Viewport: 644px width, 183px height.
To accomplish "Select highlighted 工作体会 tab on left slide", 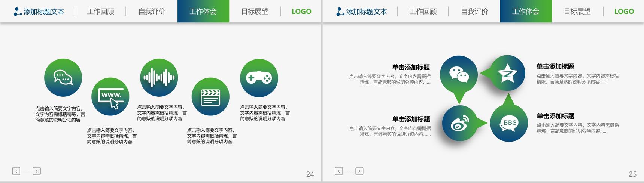I will 203,11.
